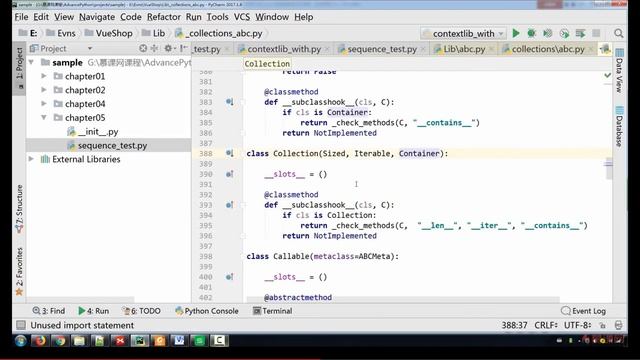Select __init__.py in chapter05
The width and height of the screenshot is (640, 360).
[x=98, y=132]
